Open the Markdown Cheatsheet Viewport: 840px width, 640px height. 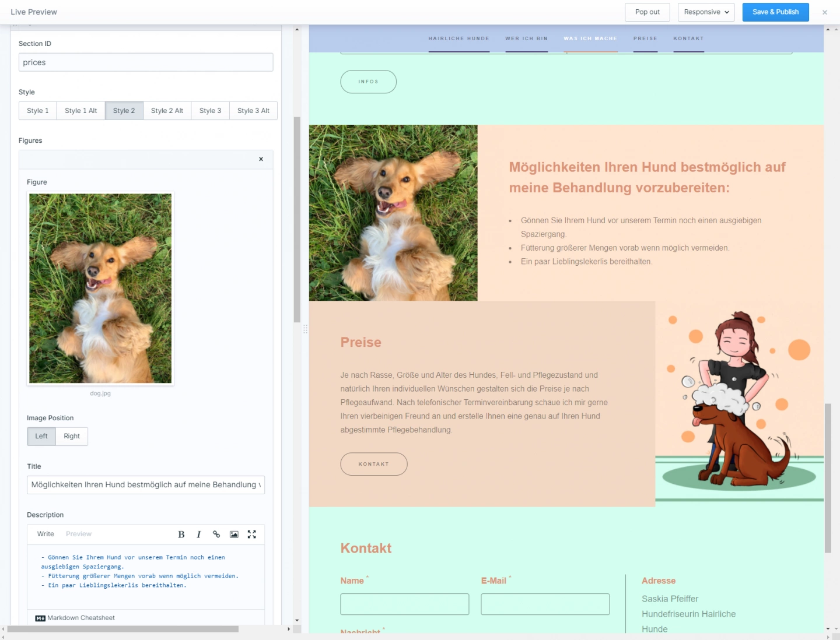pos(76,618)
